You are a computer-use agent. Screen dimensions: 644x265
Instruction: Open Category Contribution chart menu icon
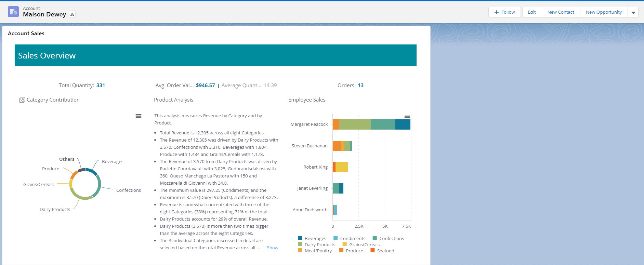click(139, 116)
